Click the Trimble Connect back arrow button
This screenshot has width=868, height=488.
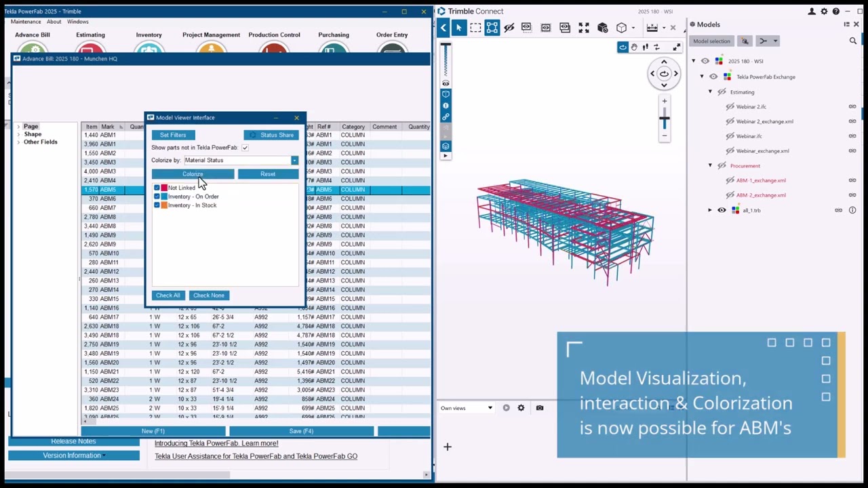(x=443, y=28)
